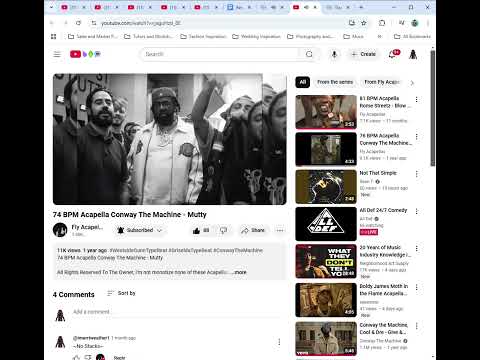
Task: Select the All filter chip
Action: [303, 82]
